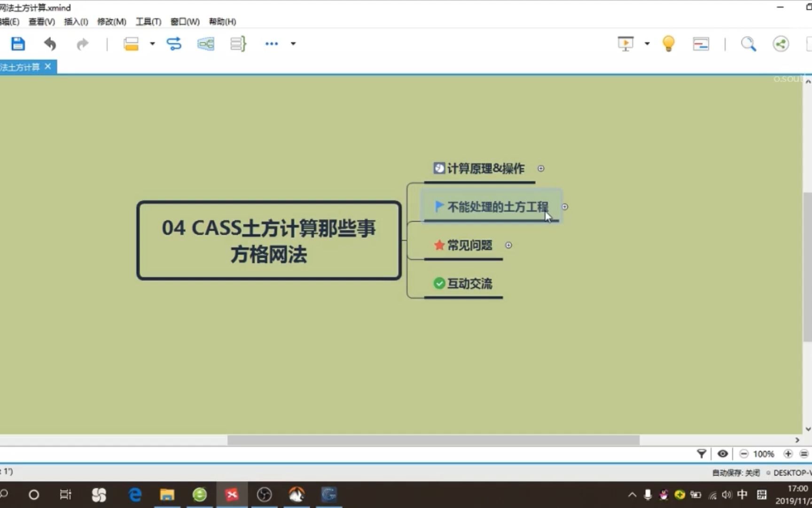Open the 17:00 clock and date
This screenshot has width=812, height=508.
click(x=793, y=495)
